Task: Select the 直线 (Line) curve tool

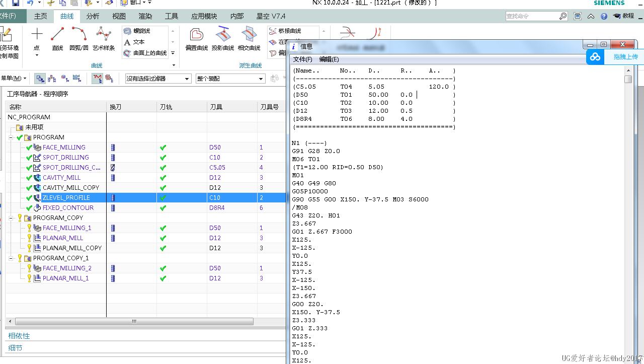Action: pos(57,39)
